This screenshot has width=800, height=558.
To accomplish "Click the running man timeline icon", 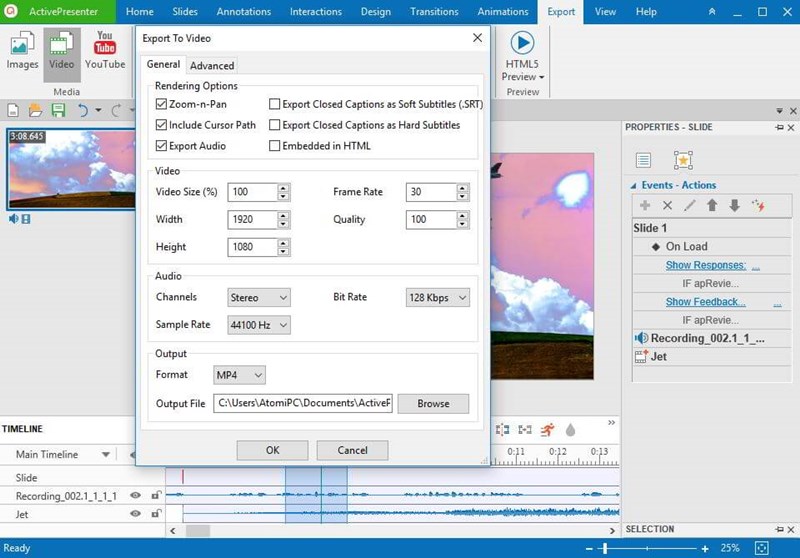I will (x=547, y=430).
